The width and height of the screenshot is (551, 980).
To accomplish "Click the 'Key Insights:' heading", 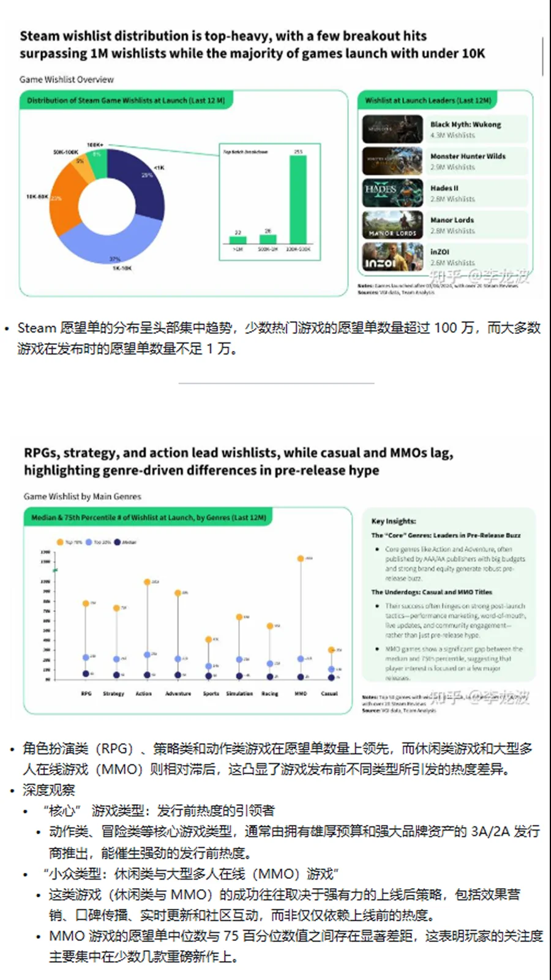I will tap(394, 521).
